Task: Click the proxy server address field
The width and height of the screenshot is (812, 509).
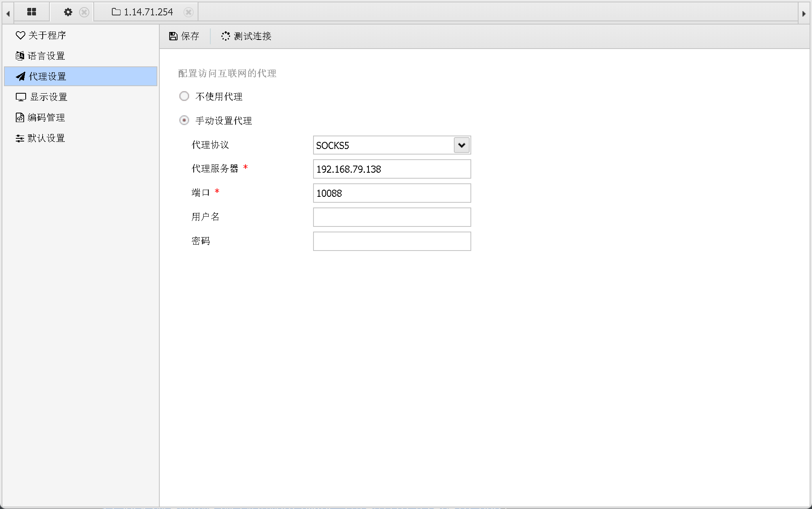Action: coord(391,169)
